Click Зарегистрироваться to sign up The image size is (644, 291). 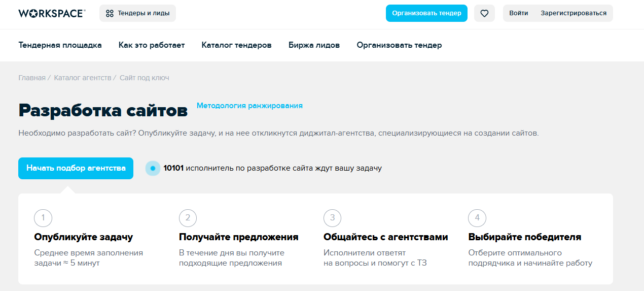point(574,13)
